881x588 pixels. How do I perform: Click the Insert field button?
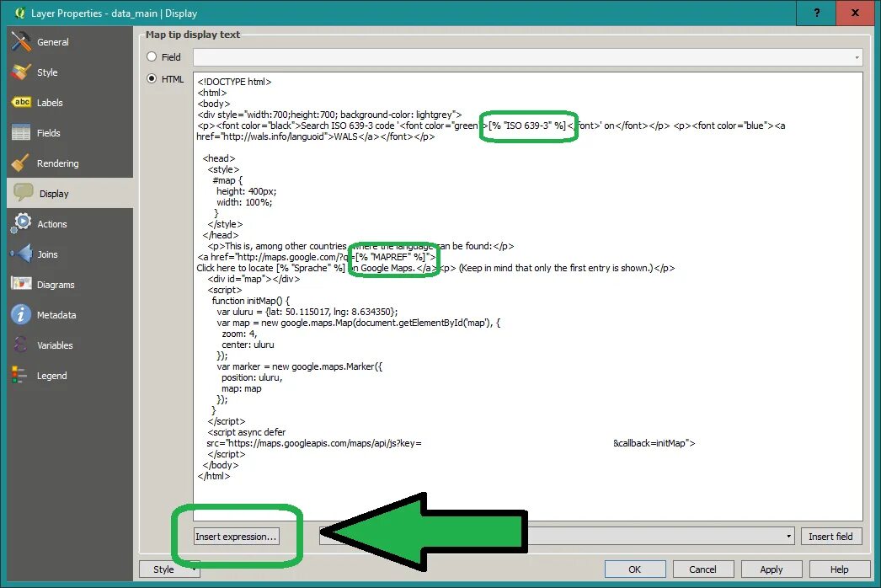[x=831, y=537]
